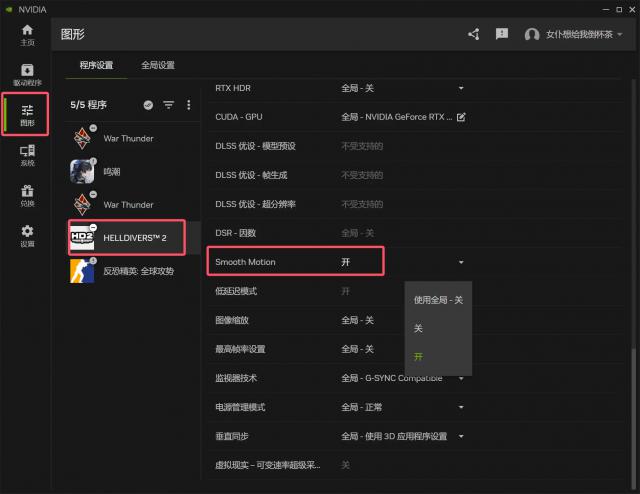The height and width of the screenshot is (494, 640).
Task: Edit the CUDA - GPU setting
Action: tap(461, 117)
